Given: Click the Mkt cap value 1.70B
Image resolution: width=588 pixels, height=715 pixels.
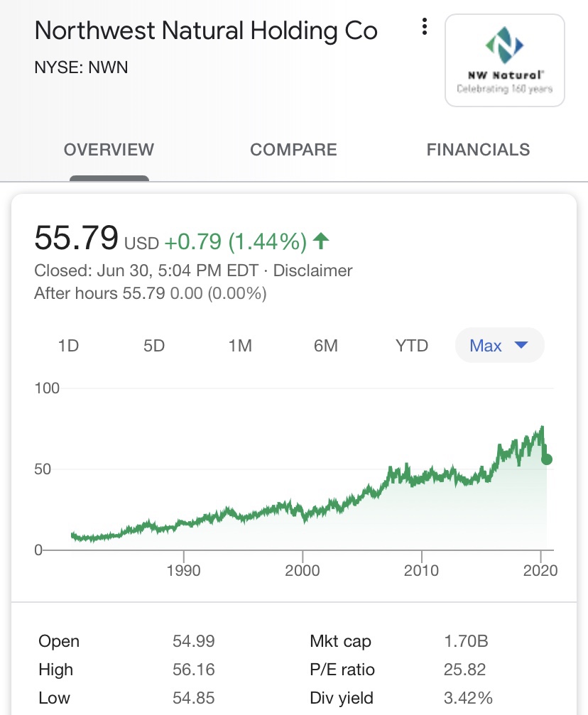Looking at the screenshot, I should tap(466, 642).
